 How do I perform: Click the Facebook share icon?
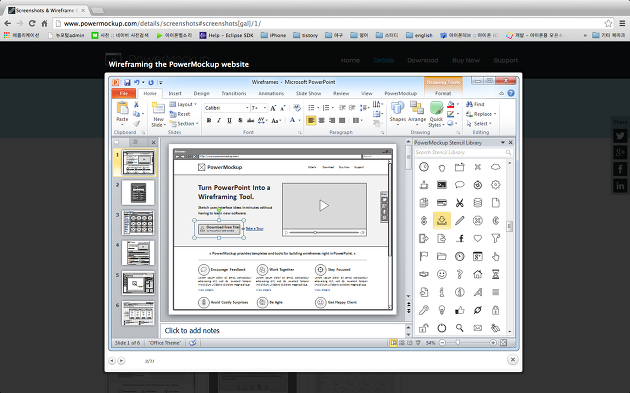[x=620, y=169]
